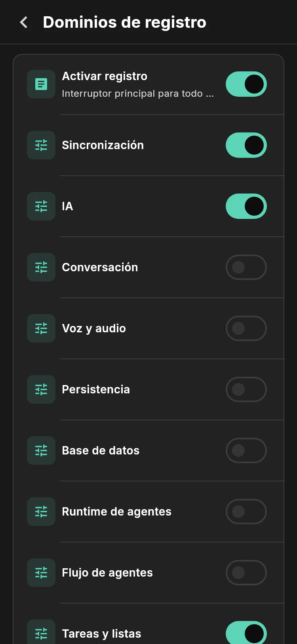The height and width of the screenshot is (644, 297).
Task: Click the sliders icon beside Flujo de agentes
Action: coord(41,573)
